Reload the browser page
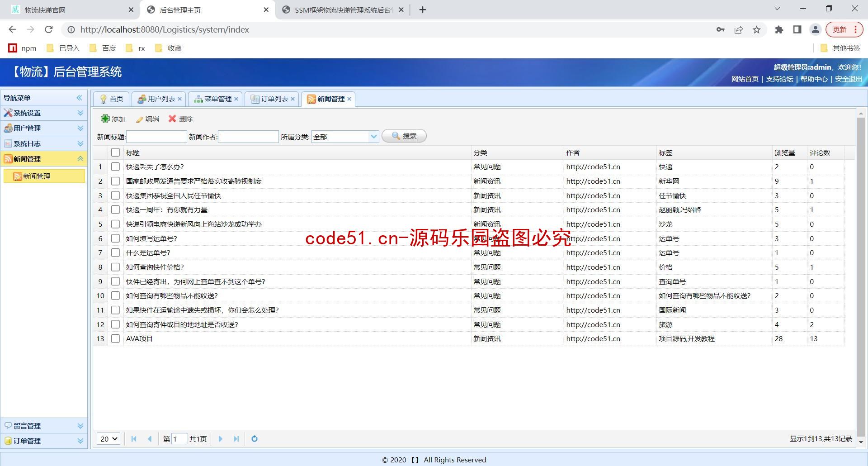The image size is (868, 466). [x=49, y=29]
